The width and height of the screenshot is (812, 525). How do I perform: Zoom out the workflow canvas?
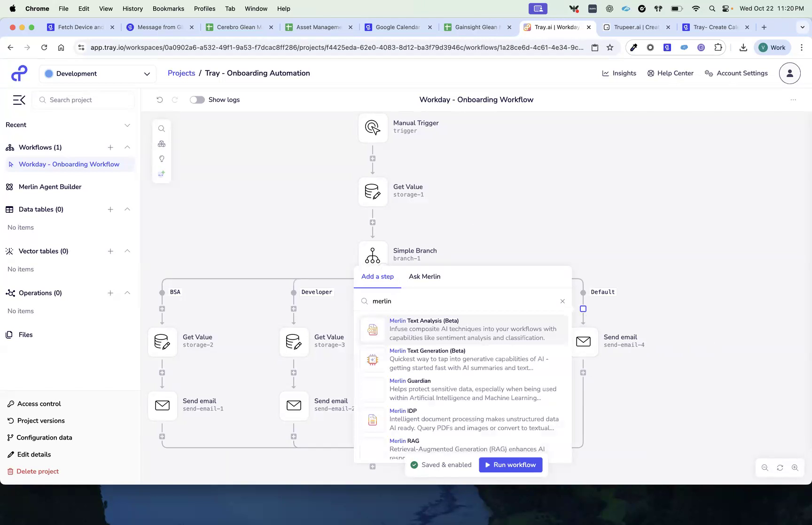point(765,467)
